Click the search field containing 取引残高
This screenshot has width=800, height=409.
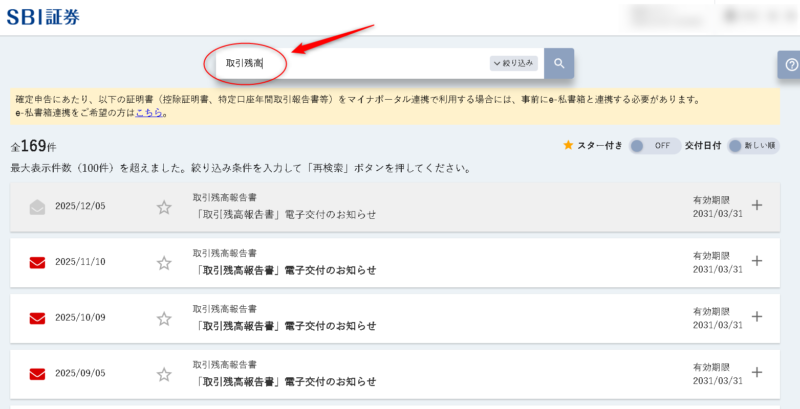(350, 63)
